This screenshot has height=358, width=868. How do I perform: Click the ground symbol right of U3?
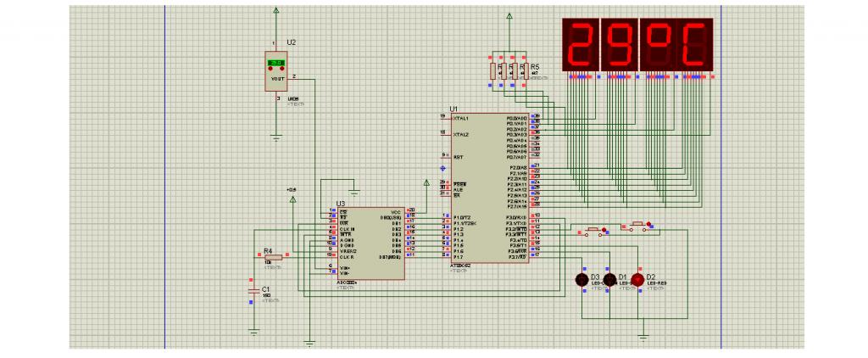(x=354, y=193)
